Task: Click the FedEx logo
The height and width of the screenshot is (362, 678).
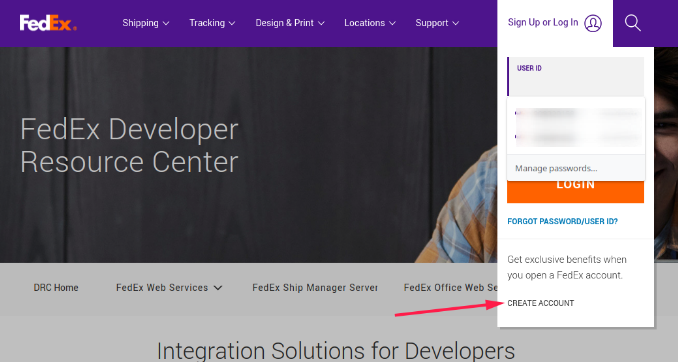Action: pos(48,23)
